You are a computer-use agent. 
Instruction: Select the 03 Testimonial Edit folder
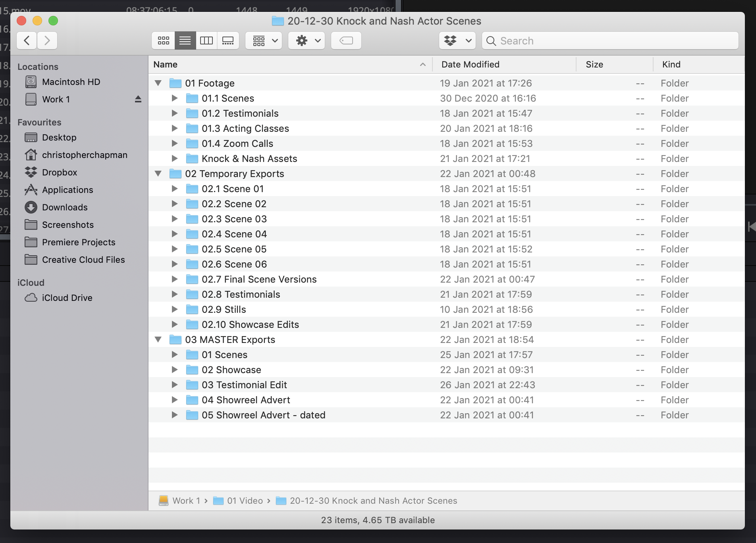[x=447, y=385]
